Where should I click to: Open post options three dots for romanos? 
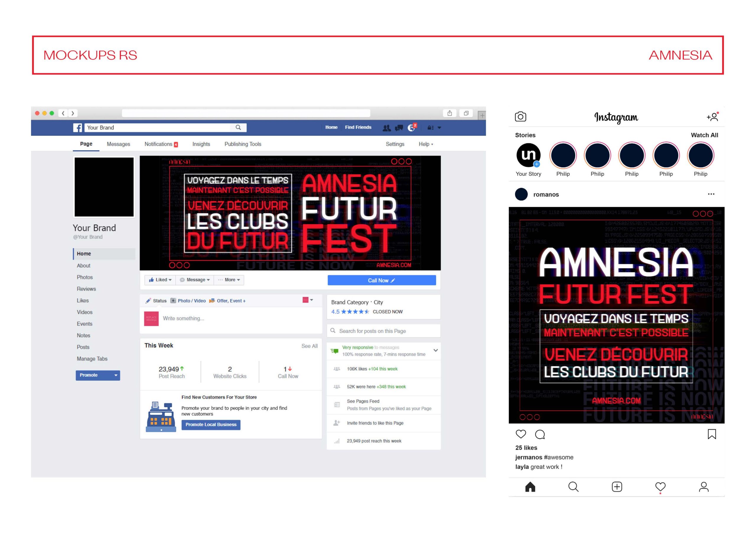711,194
